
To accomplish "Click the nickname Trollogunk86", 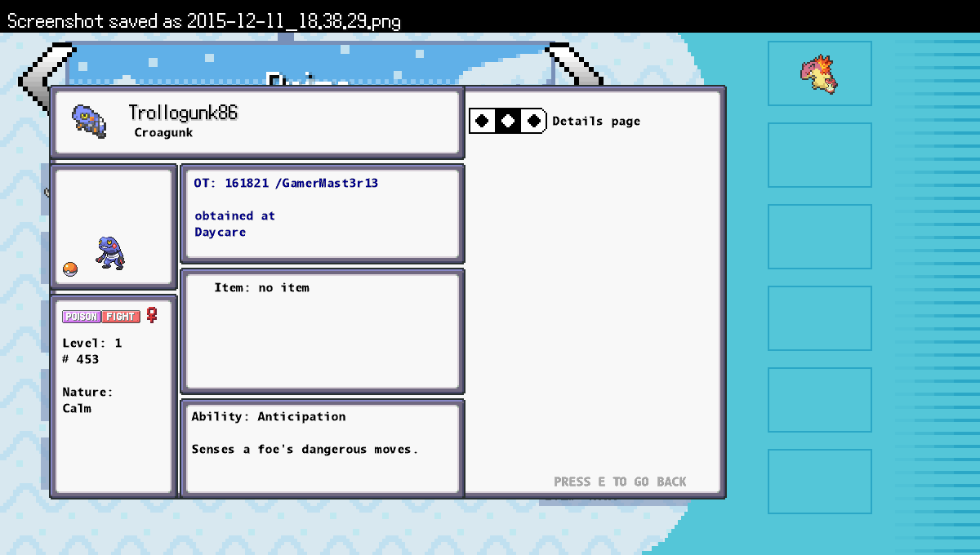I will click(x=183, y=113).
